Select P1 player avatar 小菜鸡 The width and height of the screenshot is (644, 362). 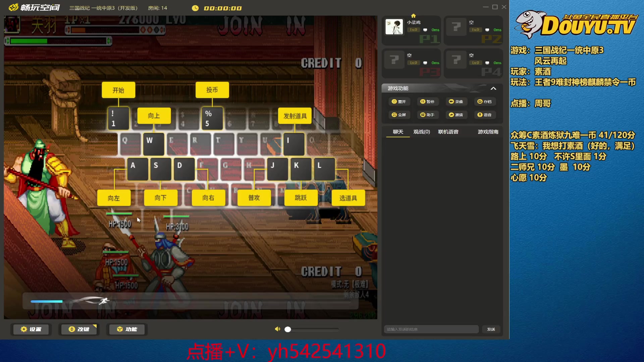point(394,27)
